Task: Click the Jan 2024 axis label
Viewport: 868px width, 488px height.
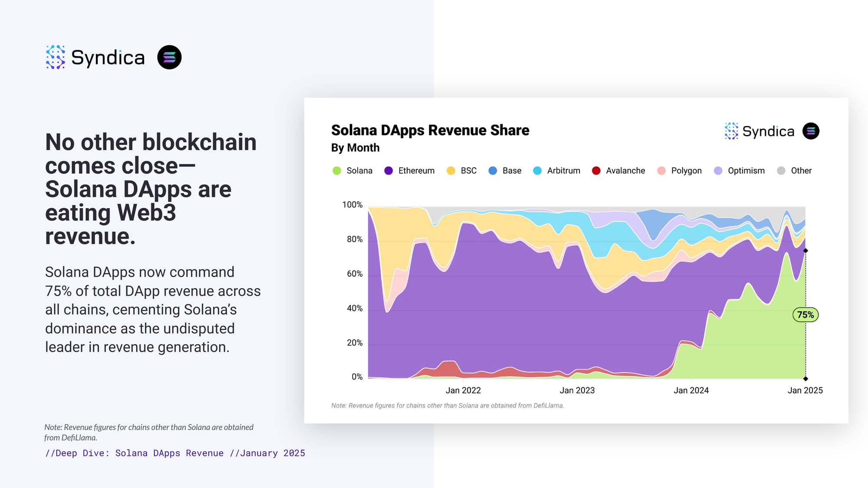Action: click(x=691, y=390)
